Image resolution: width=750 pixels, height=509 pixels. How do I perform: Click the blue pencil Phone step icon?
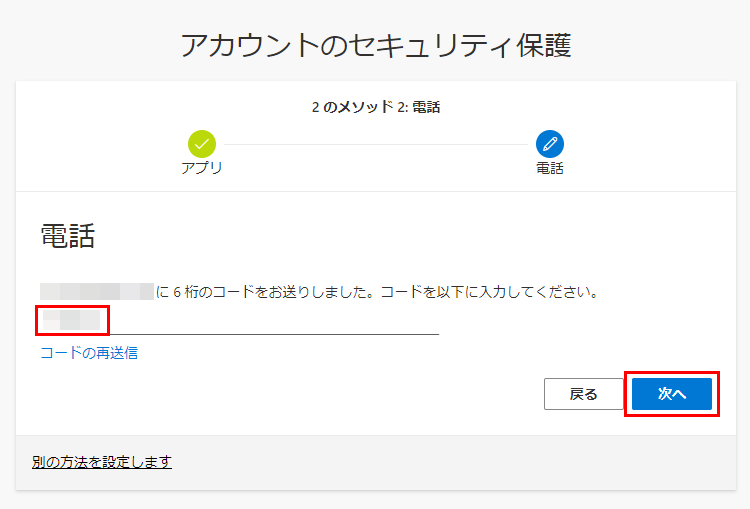[x=549, y=143]
